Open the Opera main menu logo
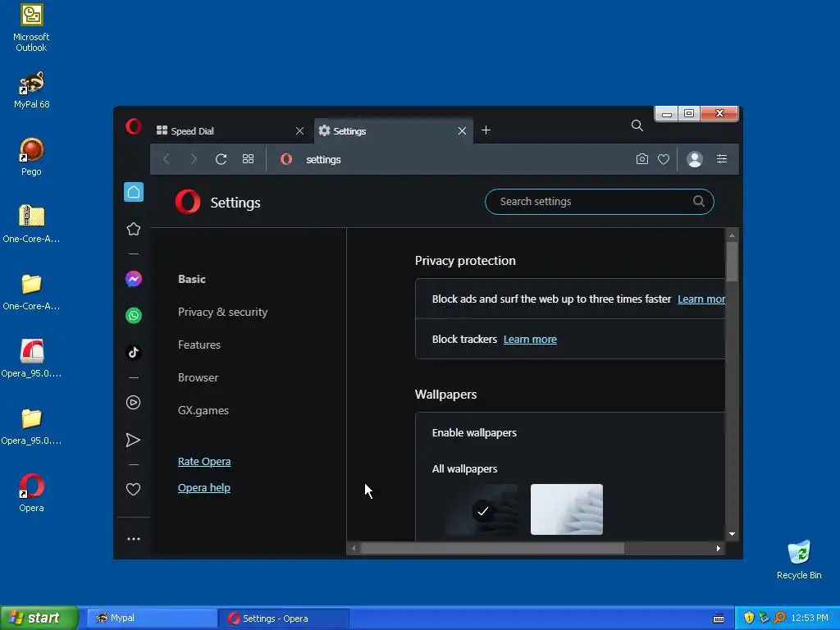840x630 pixels. (134, 126)
